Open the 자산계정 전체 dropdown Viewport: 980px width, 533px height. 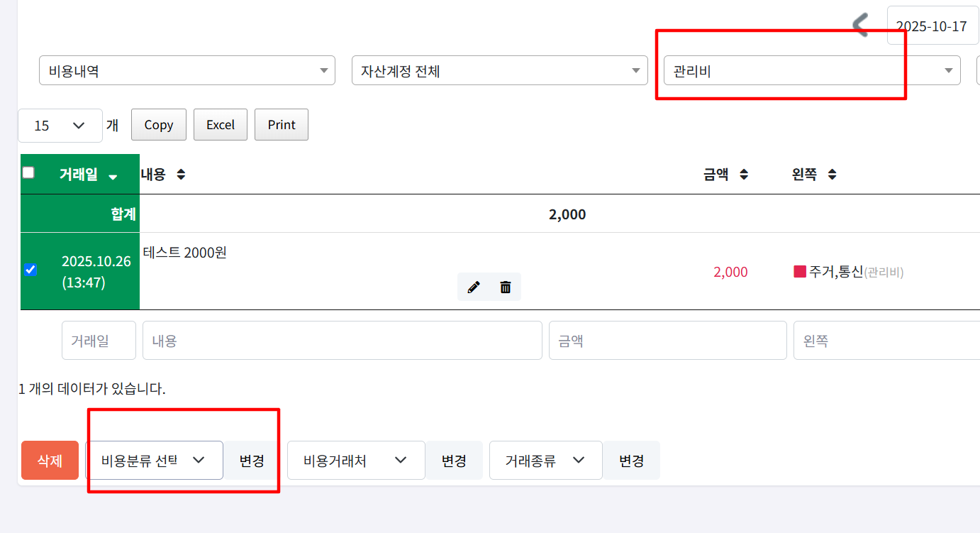499,71
